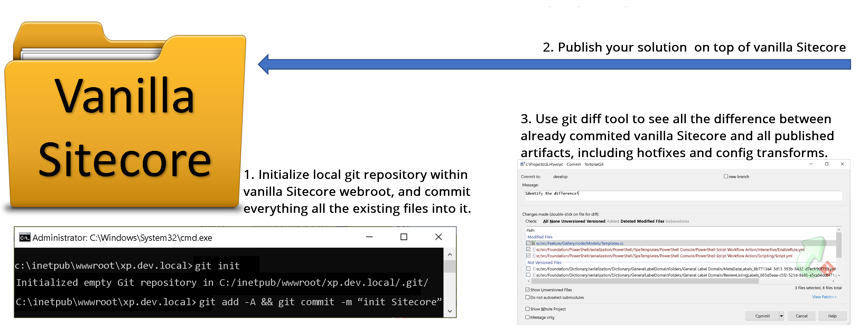868x336 pixels.
Task: Minimize the TortoiseGit Commit dialog
Action: pyautogui.click(x=811, y=164)
